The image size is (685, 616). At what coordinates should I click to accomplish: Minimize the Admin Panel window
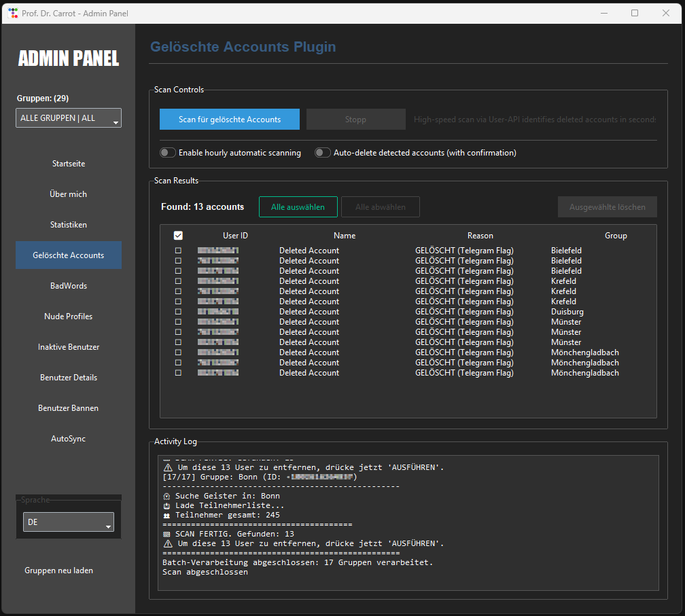pos(603,13)
